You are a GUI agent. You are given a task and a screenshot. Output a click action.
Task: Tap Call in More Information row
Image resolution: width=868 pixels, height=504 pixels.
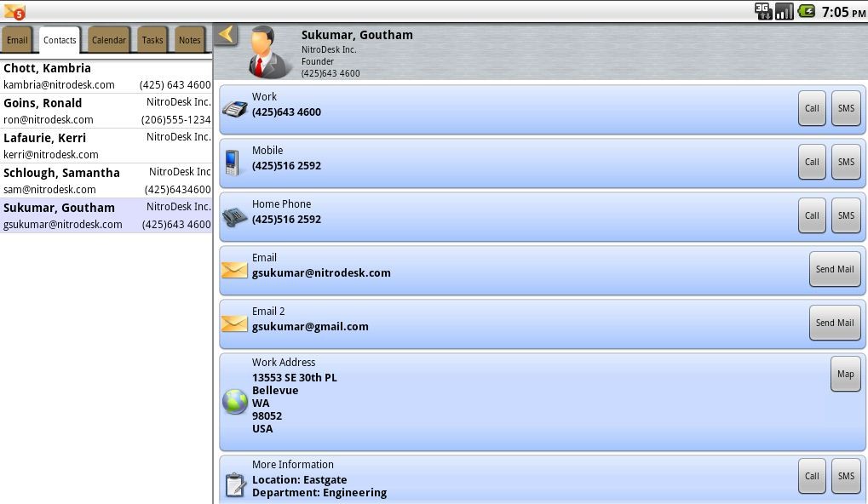[812, 476]
